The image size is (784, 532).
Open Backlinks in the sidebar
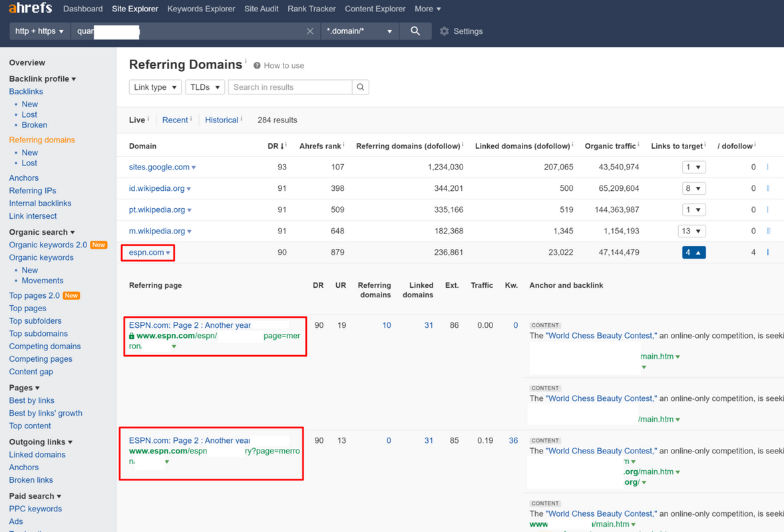(26, 91)
